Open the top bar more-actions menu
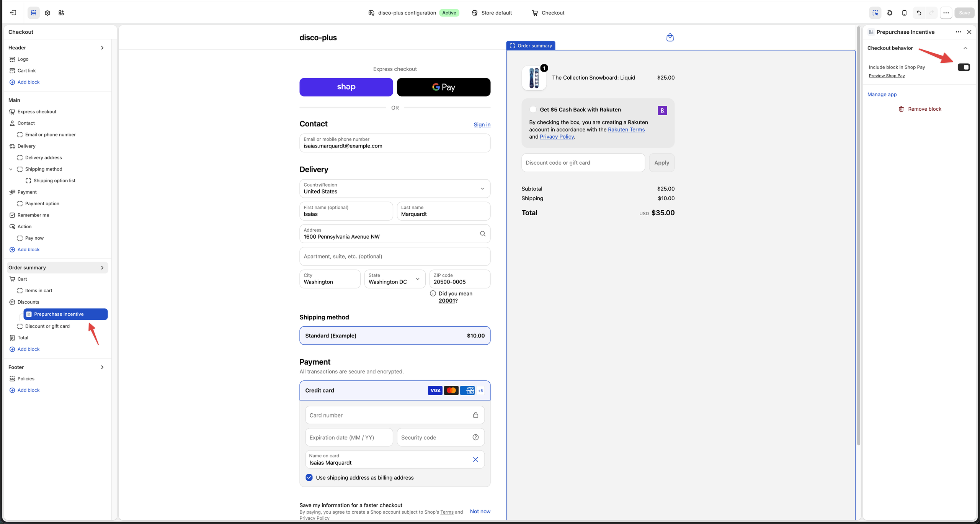Image resolution: width=980 pixels, height=524 pixels. click(x=946, y=13)
